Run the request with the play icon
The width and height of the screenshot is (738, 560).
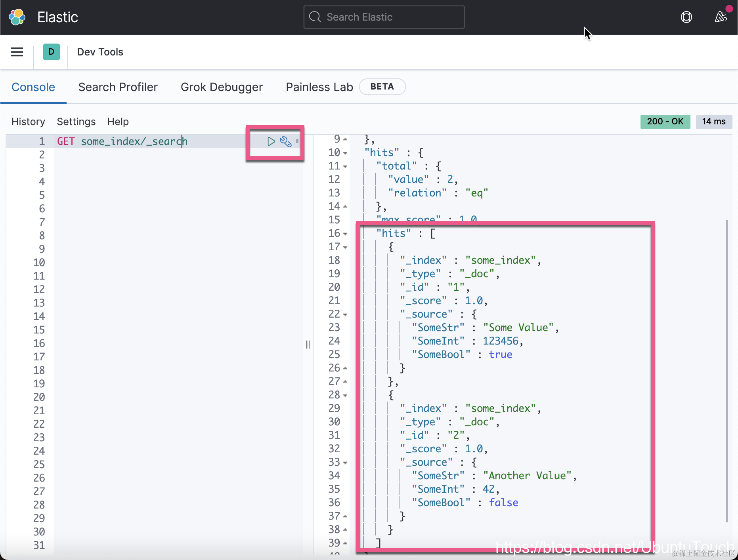(271, 141)
